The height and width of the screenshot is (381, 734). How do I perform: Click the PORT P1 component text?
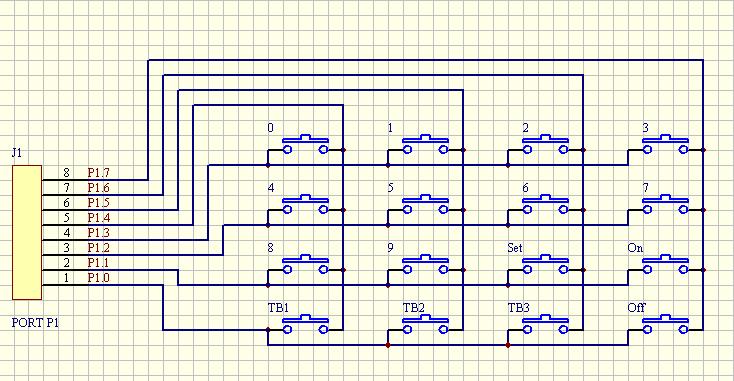click(x=35, y=322)
